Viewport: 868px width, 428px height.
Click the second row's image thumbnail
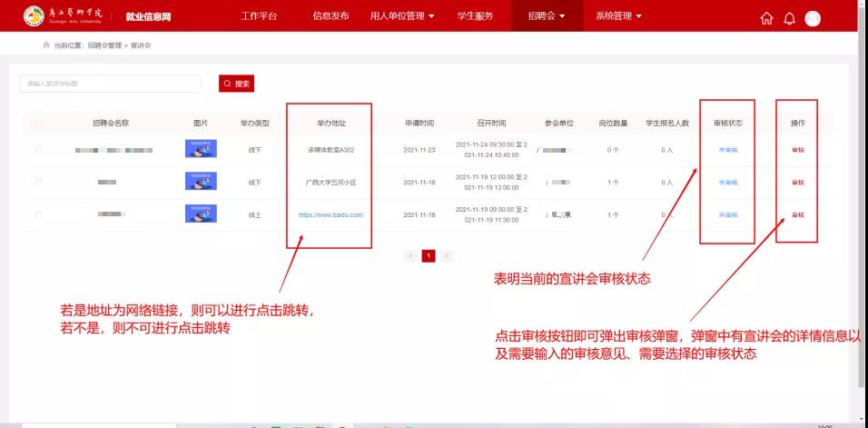click(201, 182)
